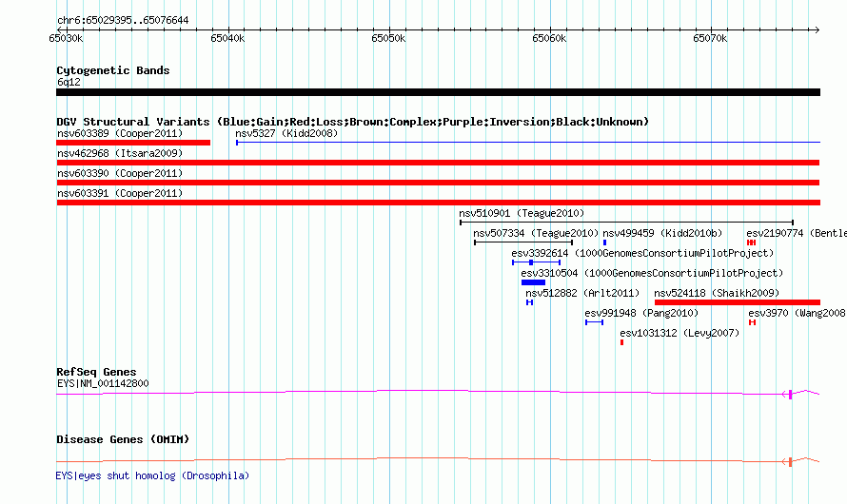Click the 65030k ruler tick label
The image size is (847, 504).
(66, 38)
